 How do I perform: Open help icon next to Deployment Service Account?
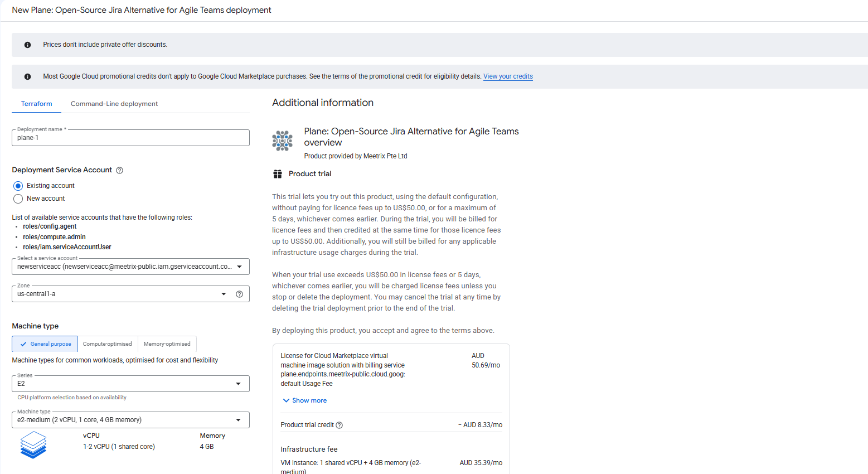(119, 170)
